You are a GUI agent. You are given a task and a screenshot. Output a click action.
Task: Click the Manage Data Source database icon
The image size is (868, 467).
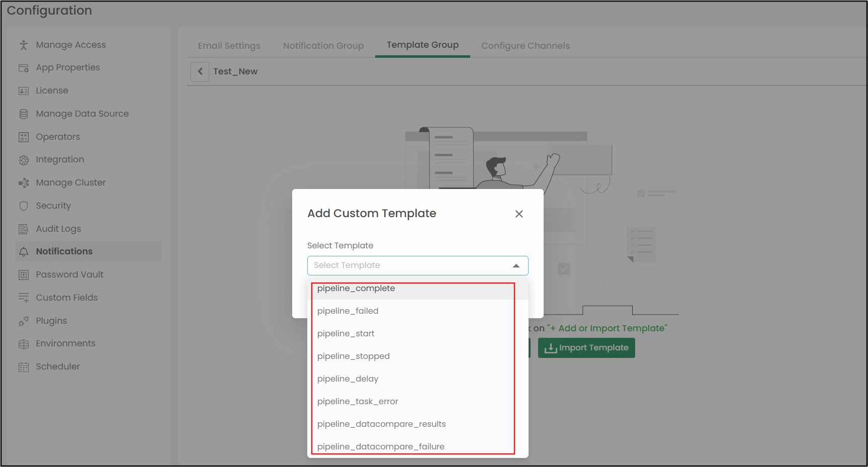(24, 114)
